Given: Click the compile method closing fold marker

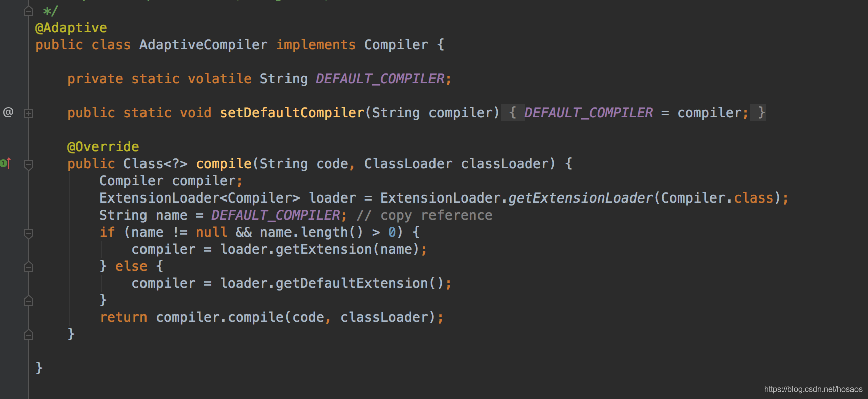Looking at the screenshot, I should [x=29, y=334].
